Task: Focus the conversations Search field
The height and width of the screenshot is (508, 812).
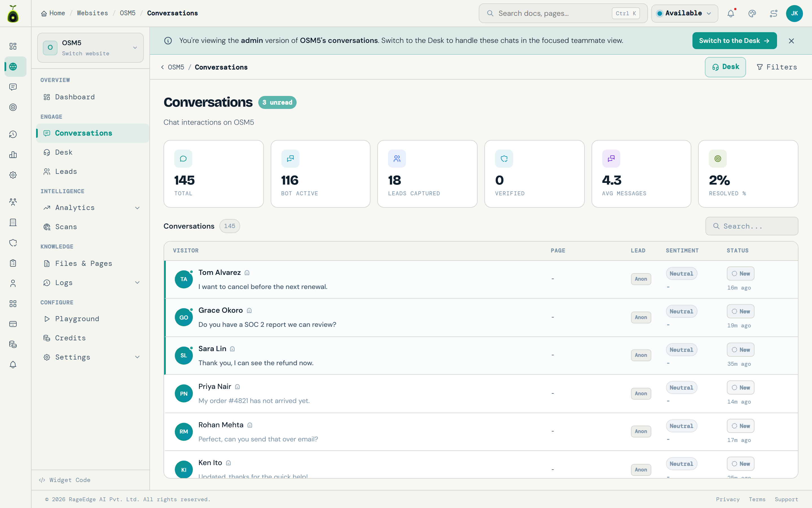Action: point(752,226)
